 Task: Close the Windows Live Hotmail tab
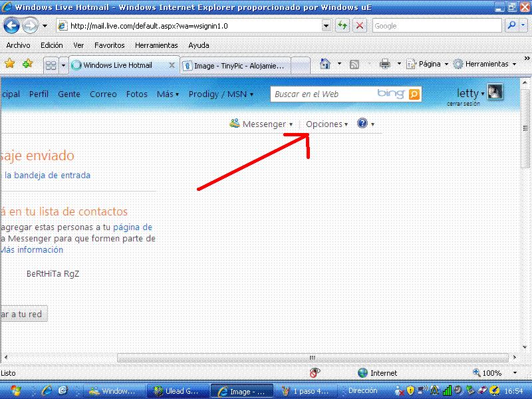[172, 65]
